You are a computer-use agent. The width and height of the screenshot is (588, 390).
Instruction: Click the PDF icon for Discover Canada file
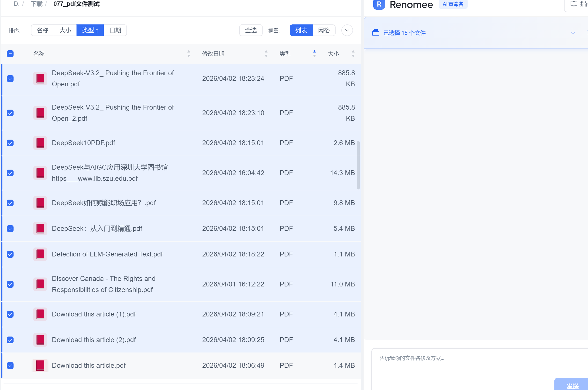(x=40, y=284)
